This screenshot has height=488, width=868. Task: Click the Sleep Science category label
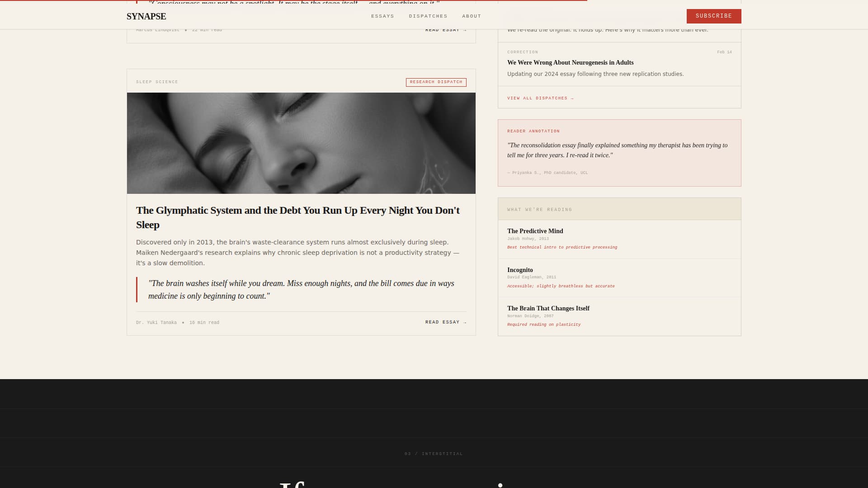click(x=157, y=82)
